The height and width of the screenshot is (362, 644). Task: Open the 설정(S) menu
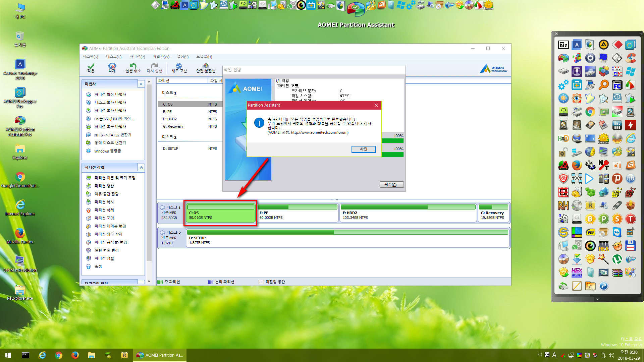(x=183, y=57)
